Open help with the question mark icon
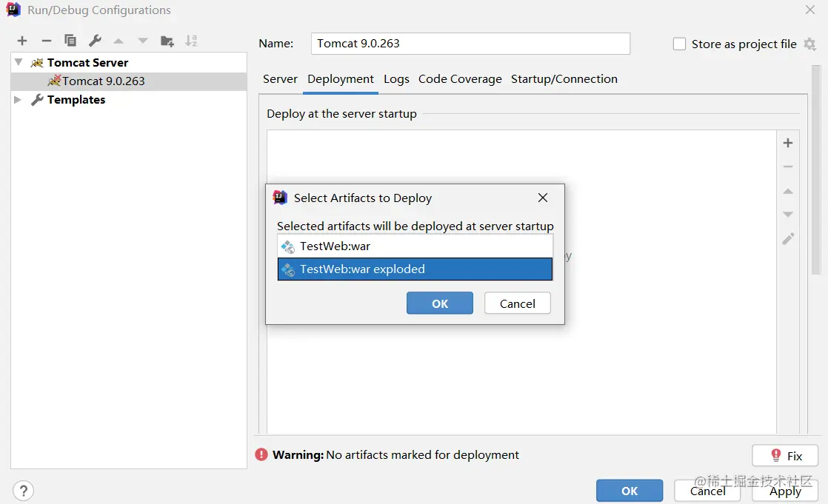This screenshot has width=828, height=504. (23, 491)
